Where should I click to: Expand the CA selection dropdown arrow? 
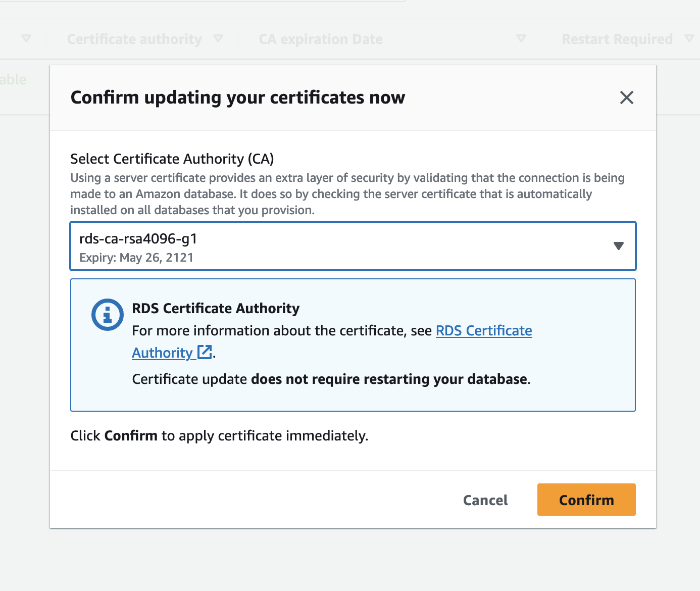click(618, 246)
